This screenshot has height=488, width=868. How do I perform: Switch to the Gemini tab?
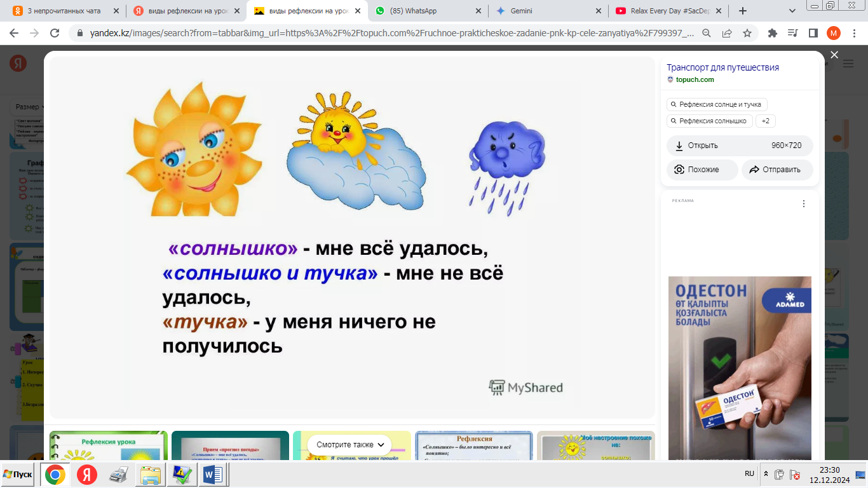click(x=548, y=11)
